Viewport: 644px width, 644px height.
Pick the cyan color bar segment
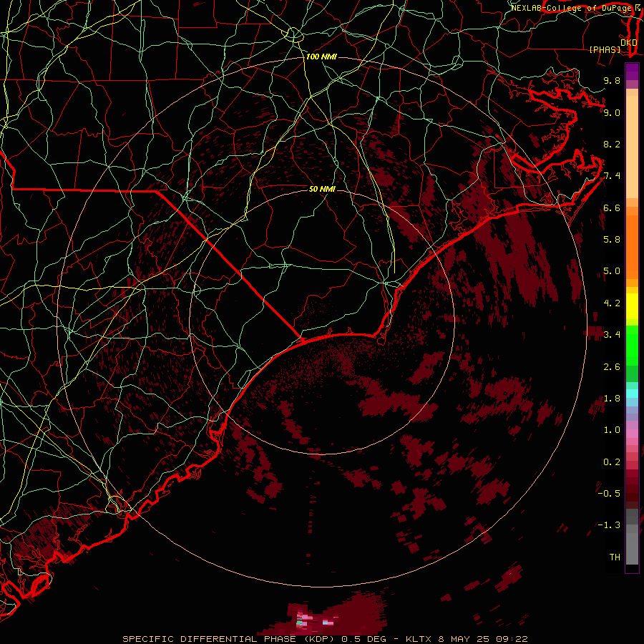click(632, 394)
